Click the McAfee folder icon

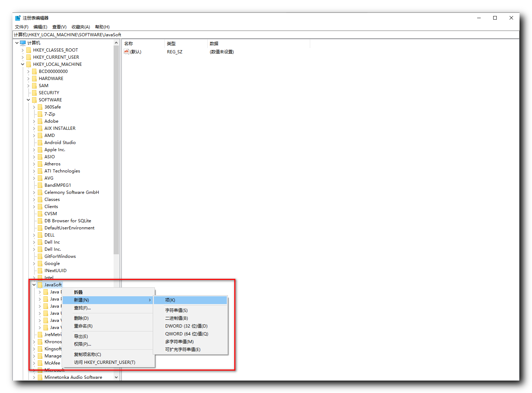[40, 363]
